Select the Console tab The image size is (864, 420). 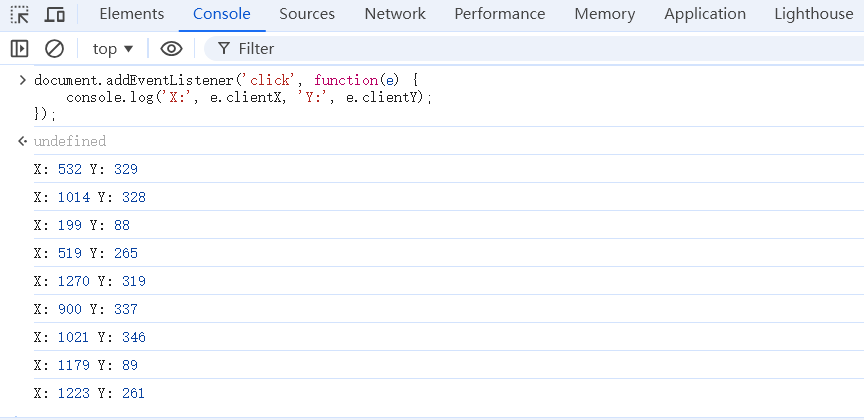pyautogui.click(x=222, y=14)
